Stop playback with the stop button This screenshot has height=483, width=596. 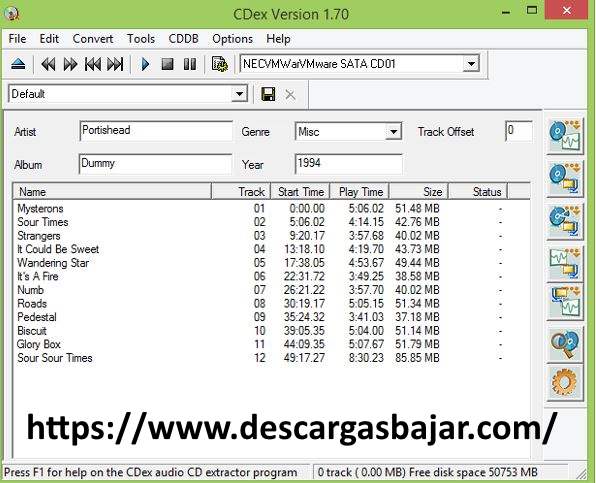click(167, 64)
